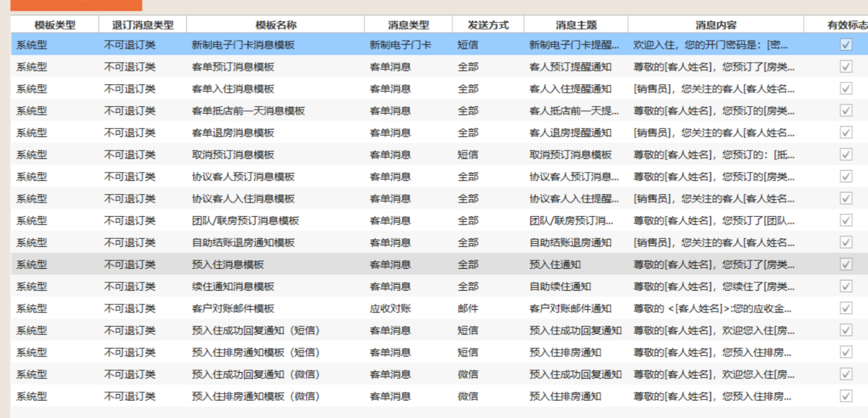Select the 客单预订消息模板 row

pos(233,67)
